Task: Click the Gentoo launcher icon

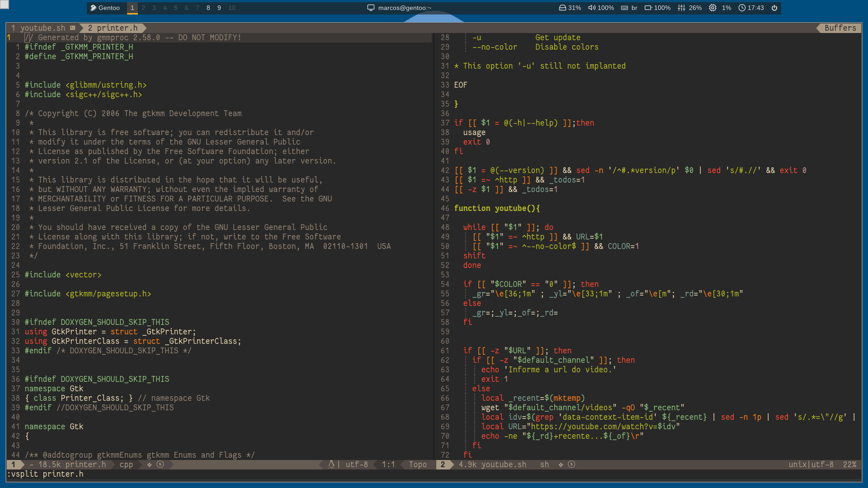Action: pos(93,8)
